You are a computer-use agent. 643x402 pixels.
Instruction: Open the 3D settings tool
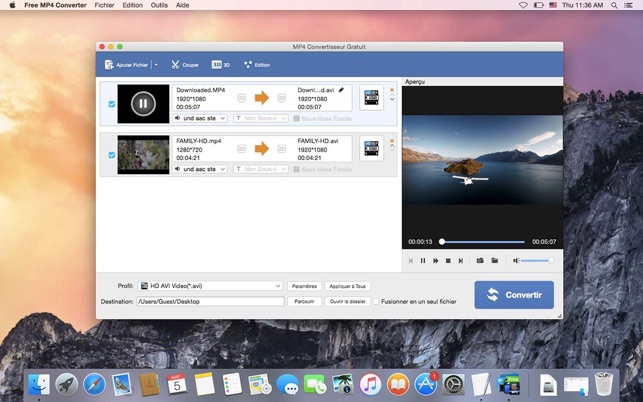(221, 65)
